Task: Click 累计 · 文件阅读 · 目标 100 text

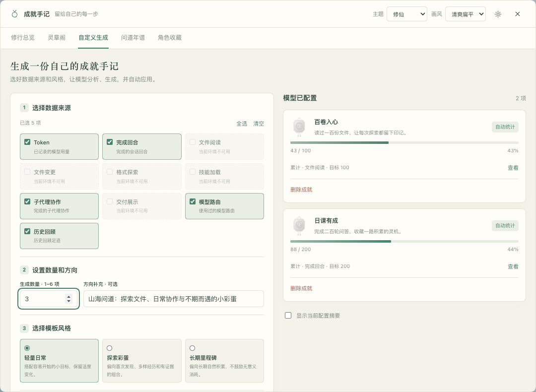Action: click(320, 167)
